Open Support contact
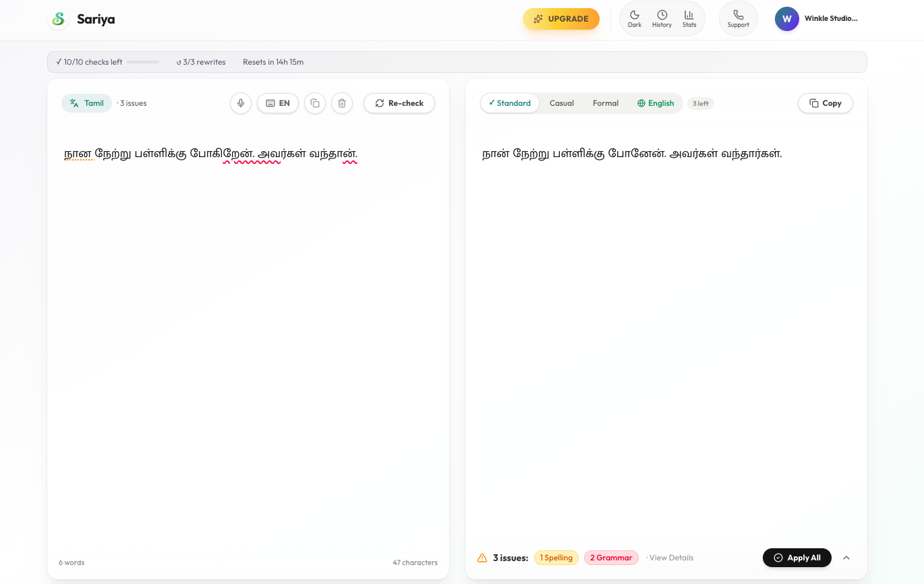 (x=739, y=19)
